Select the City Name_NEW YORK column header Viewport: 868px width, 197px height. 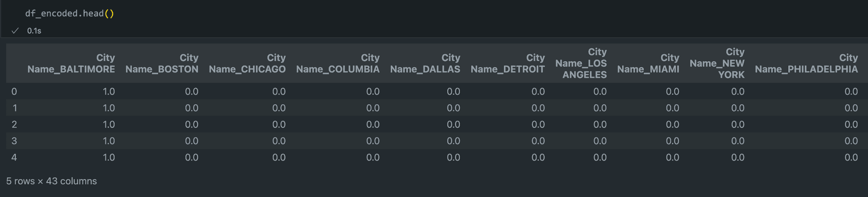coord(717,63)
